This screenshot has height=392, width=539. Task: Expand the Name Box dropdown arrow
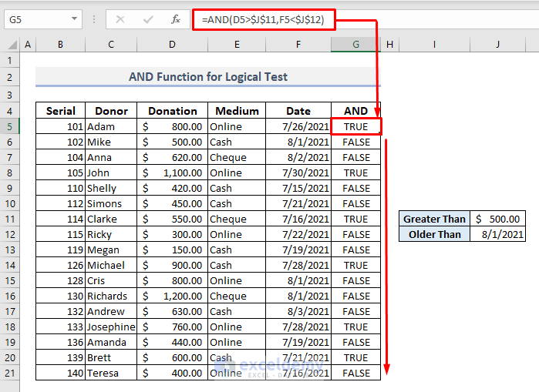point(74,19)
